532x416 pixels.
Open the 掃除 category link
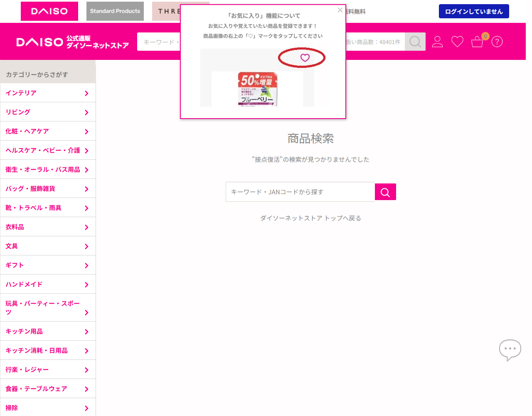(48, 408)
